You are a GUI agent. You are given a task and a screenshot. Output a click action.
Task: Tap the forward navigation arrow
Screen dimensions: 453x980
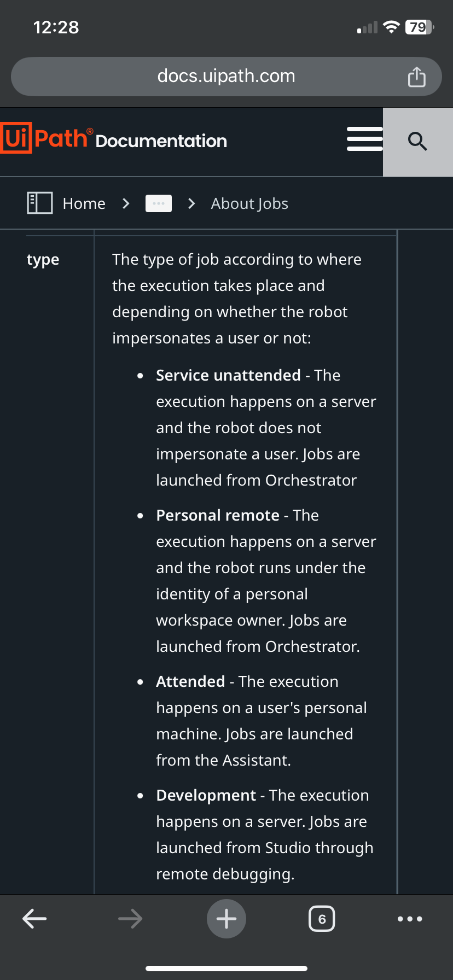[130, 918]
